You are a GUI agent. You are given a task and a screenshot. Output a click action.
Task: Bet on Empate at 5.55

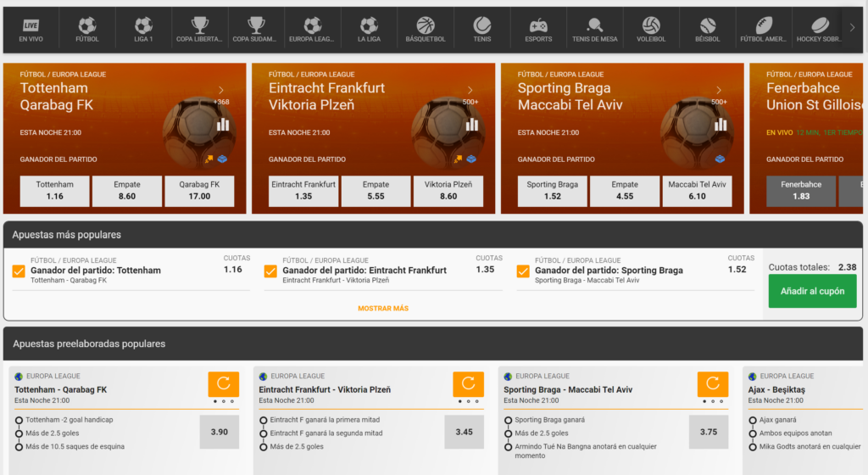pos(376,191)
